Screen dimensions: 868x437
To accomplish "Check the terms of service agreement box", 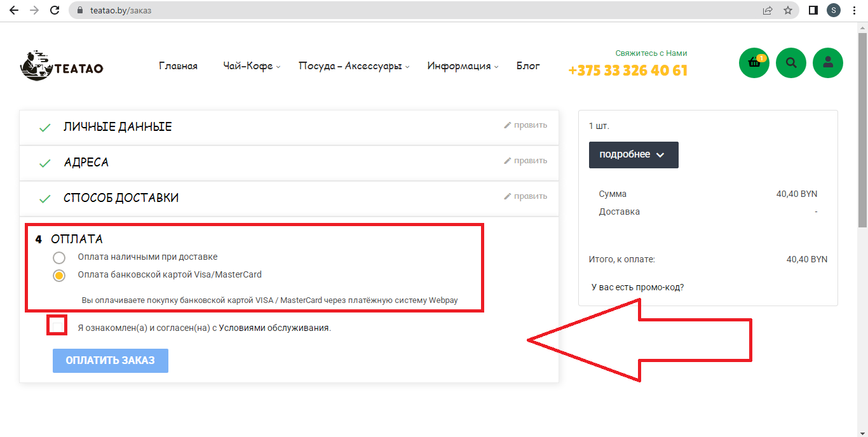I will [57, 326].
